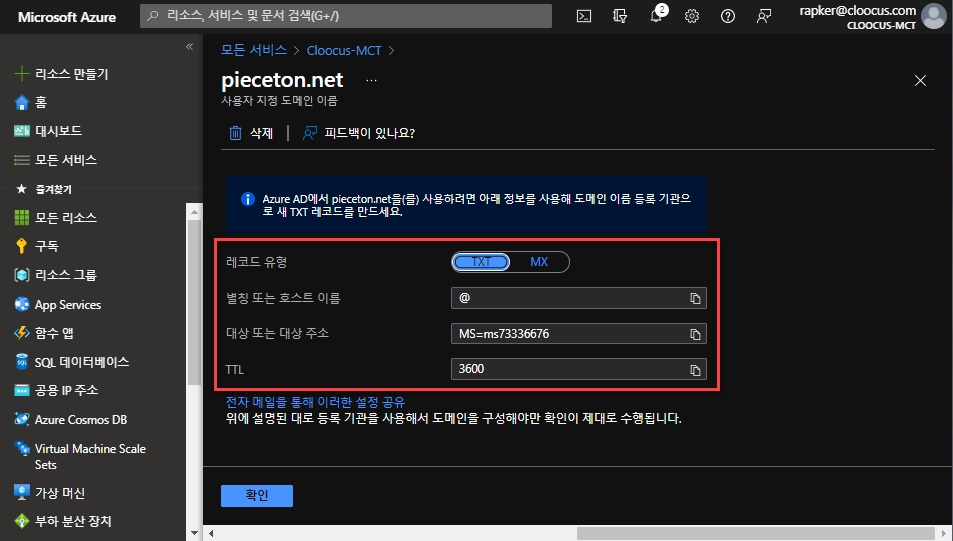This screenshot has height=541, width=953.
Task: Copy the MS=ms73336676 value
Action: pyautogui.click(x=695, y=334)
